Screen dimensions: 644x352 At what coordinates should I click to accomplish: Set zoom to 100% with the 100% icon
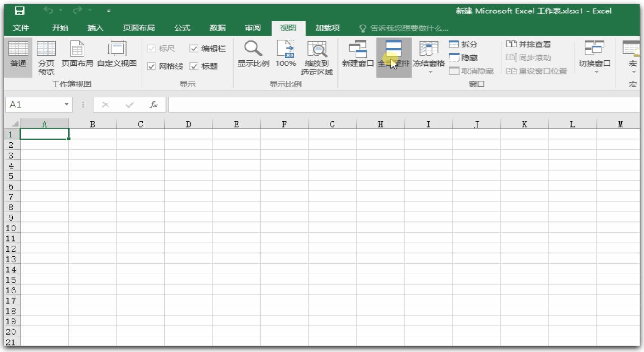pyautogui.click(x=285, y=54)
